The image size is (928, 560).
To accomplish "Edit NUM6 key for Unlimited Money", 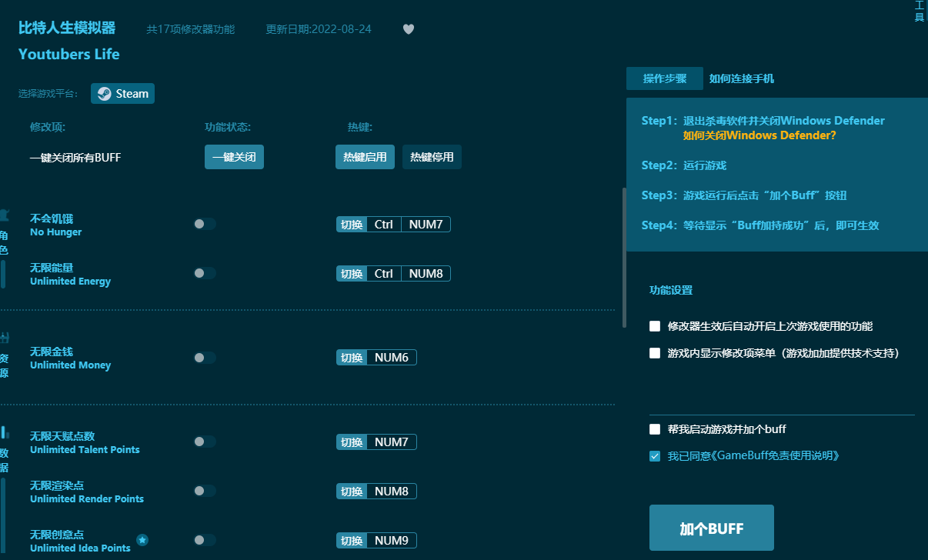I will [392, 358].
